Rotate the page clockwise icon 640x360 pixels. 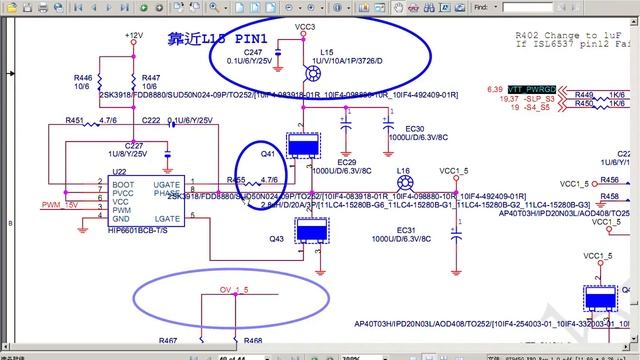pos(178,7)
